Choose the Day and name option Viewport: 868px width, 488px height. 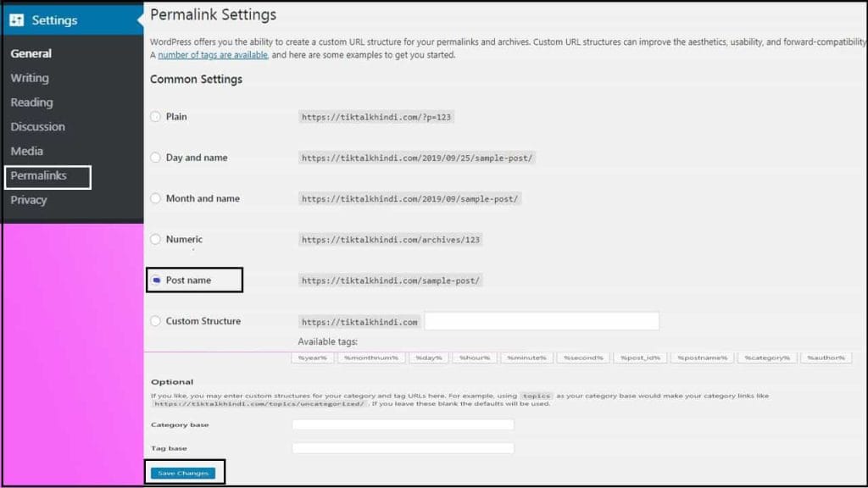(155, 158)
